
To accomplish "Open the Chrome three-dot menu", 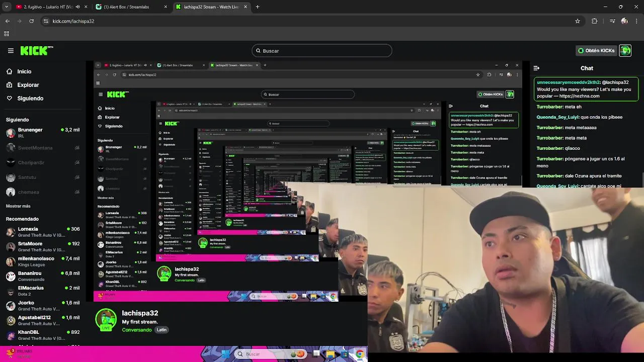I will 636,21.
